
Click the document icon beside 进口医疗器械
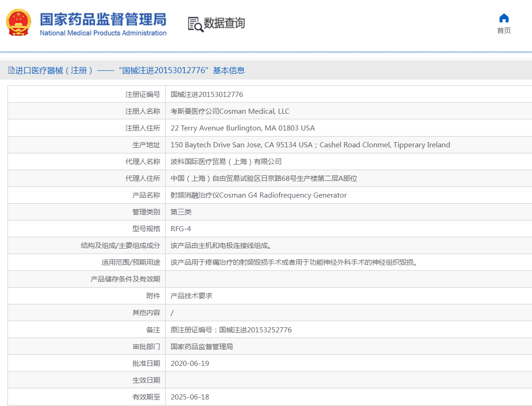click(11, 70)
